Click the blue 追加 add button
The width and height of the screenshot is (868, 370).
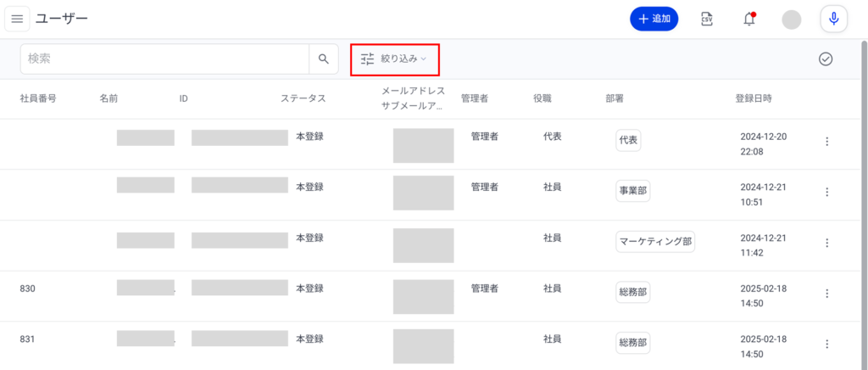click(x=654, y=19)
